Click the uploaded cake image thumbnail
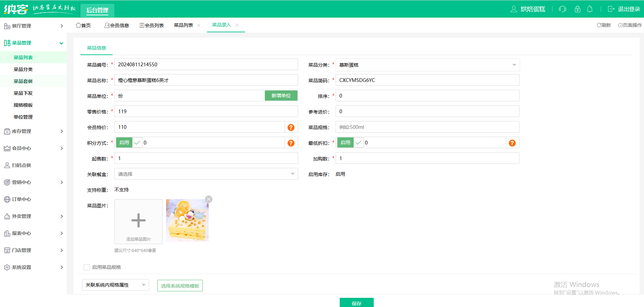Screen dimensions: 644x307 tap(187, 220)
